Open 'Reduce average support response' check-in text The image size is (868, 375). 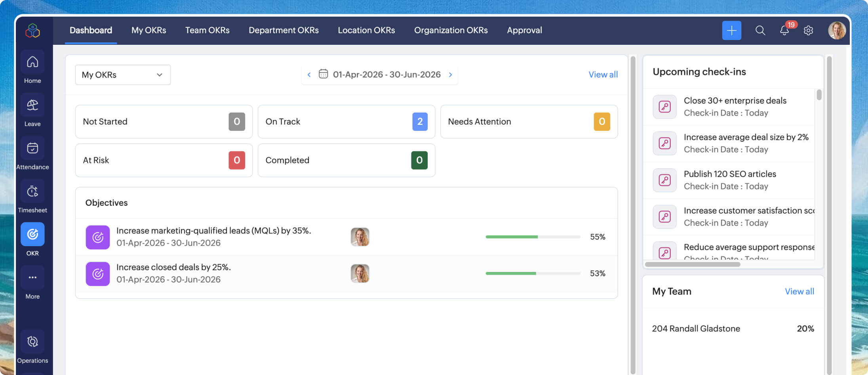coord(749,247)
